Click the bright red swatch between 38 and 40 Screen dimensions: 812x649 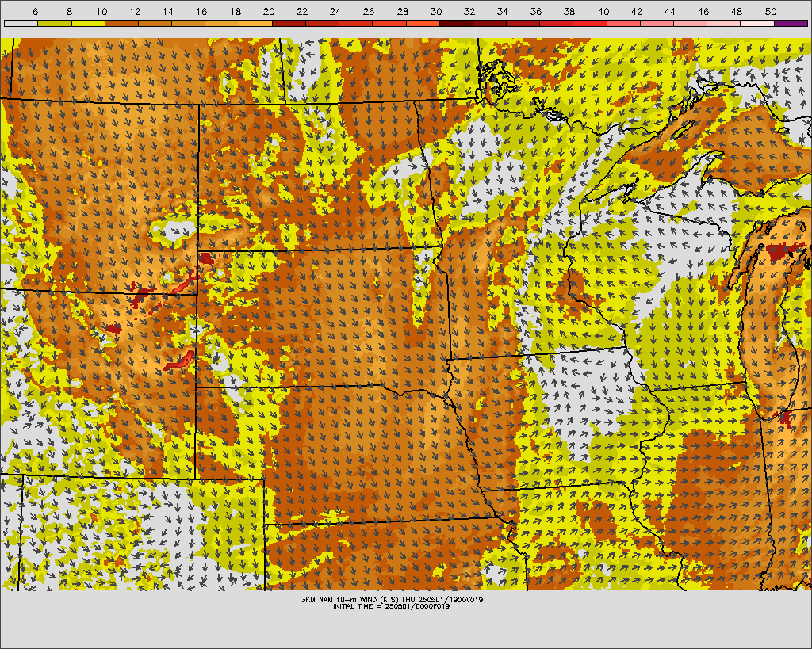pos(590,23)
